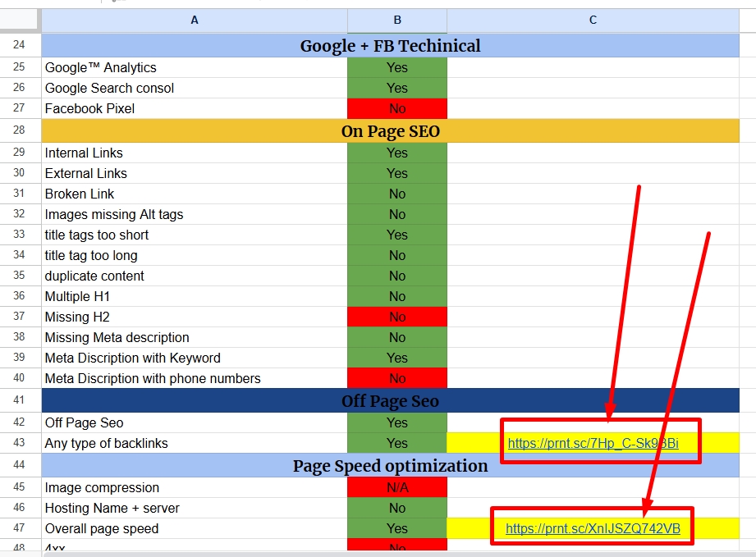Select the Broken Link label cell

(x=195, y=194)
